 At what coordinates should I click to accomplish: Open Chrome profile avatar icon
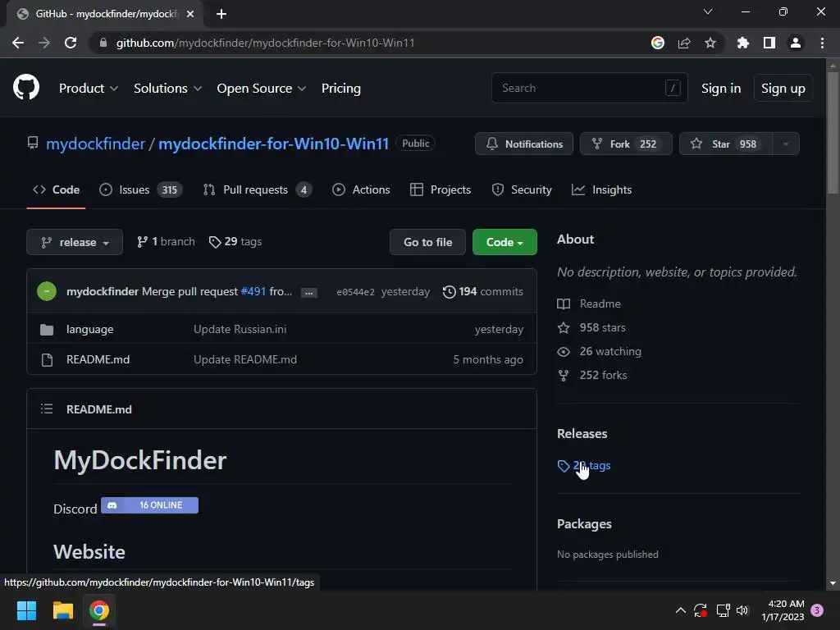click(x=795, y=43)
